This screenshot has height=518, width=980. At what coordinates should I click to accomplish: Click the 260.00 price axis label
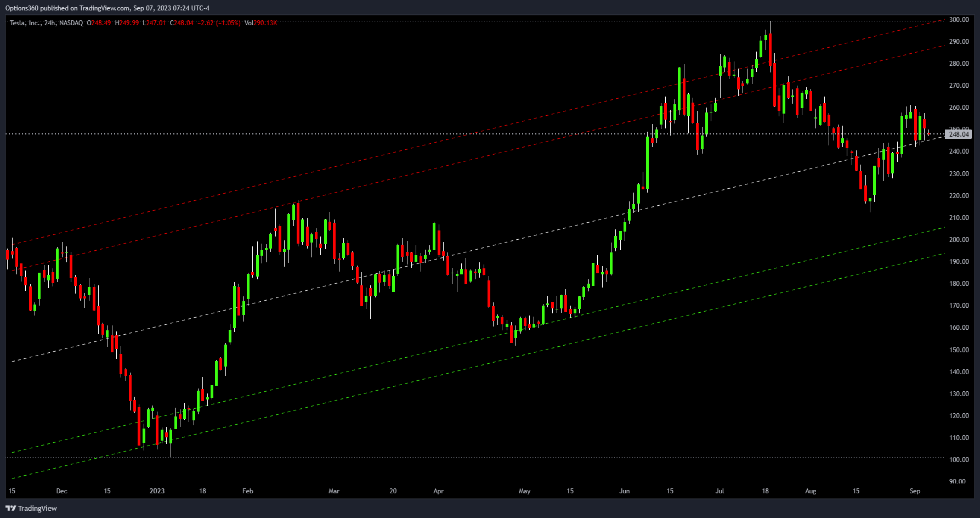[959, 108]
